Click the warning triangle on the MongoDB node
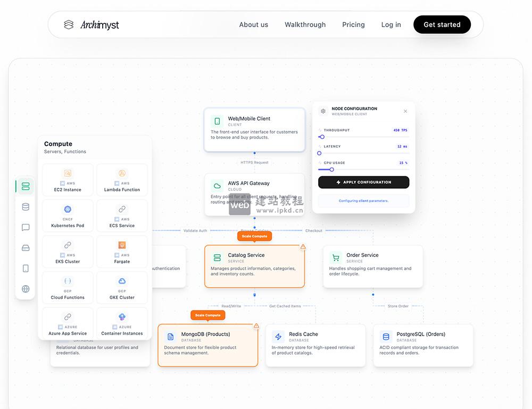532x409 pixels. 256,325
